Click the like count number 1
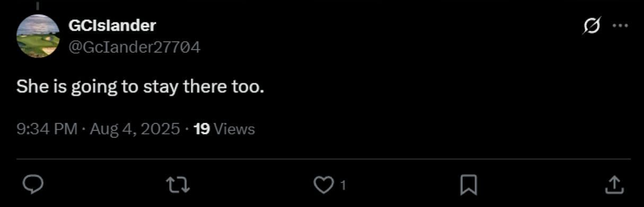This screenshot has width=644, height=207. click(343, 185)
